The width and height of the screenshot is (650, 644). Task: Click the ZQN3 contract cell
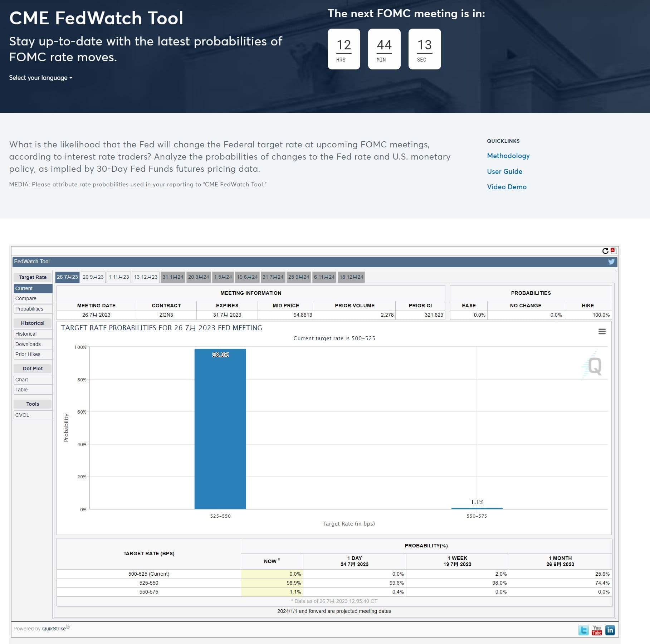click(x=166, y=315)
